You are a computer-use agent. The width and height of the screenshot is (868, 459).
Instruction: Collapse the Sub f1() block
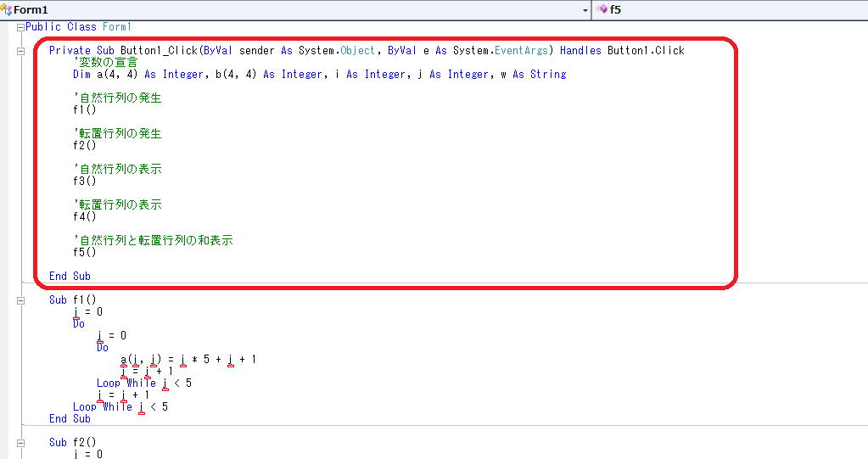20,300
